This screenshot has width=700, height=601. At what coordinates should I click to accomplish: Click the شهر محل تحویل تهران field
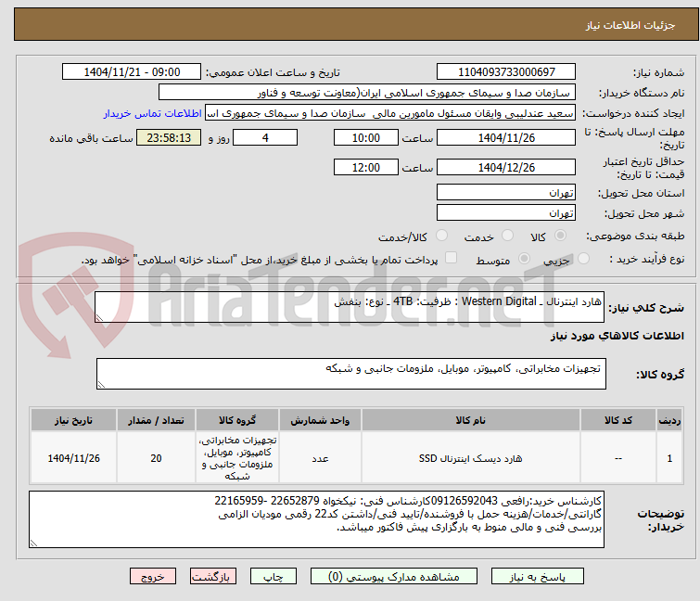click(506, 213)
